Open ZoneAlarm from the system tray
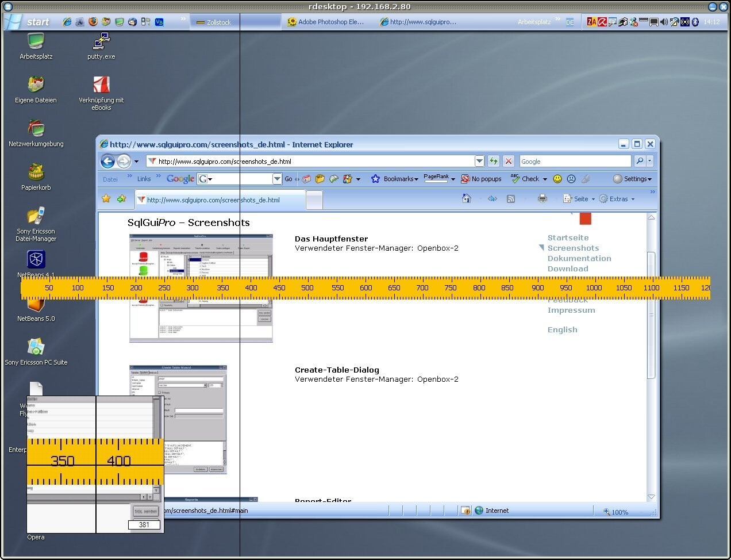Image resolution: width=731 pixels, height=560 pixels. 591,22
